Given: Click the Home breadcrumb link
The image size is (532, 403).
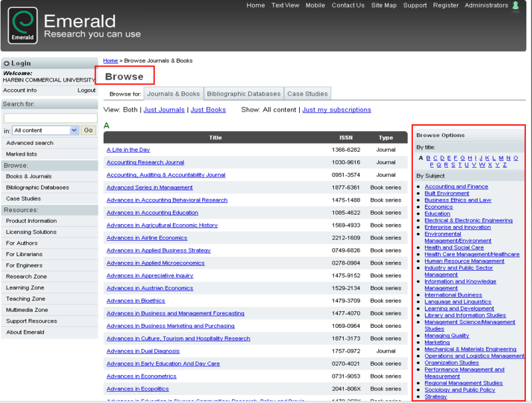Looking at the screenshot, I should coord(110,61).
